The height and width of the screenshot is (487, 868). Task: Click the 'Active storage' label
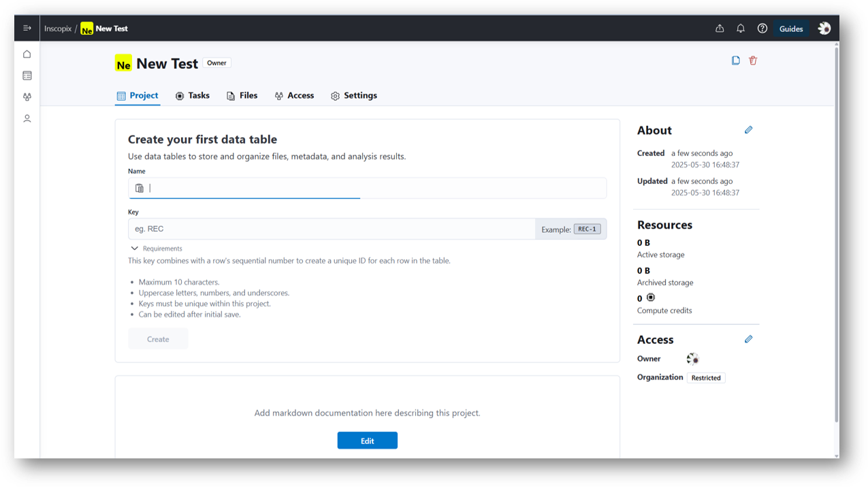[661, 255]
